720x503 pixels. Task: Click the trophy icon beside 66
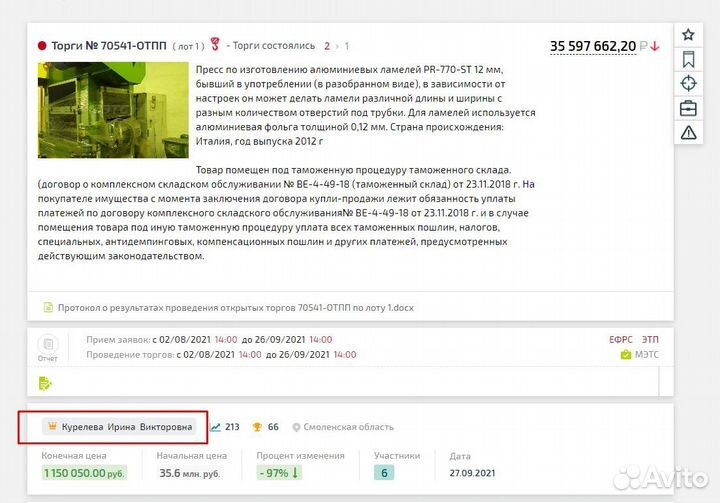pos(257,427)
